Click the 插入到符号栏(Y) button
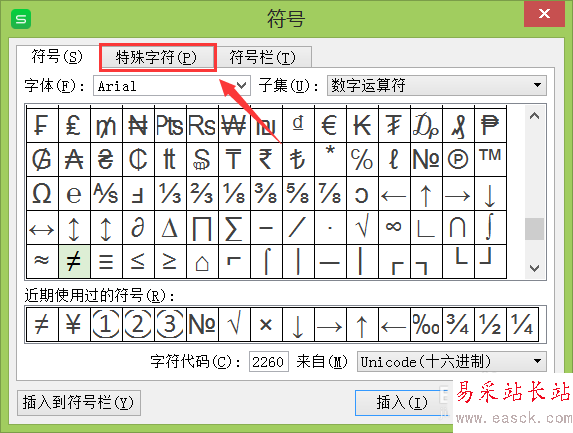 [x=79, y=403]
